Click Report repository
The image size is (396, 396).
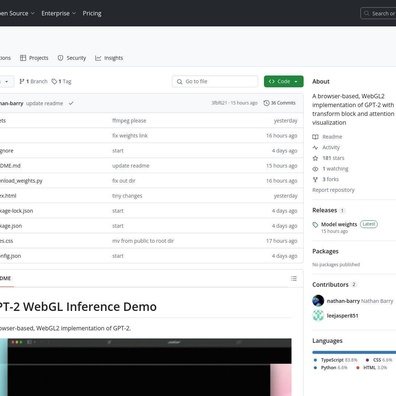tap(333, 190)
